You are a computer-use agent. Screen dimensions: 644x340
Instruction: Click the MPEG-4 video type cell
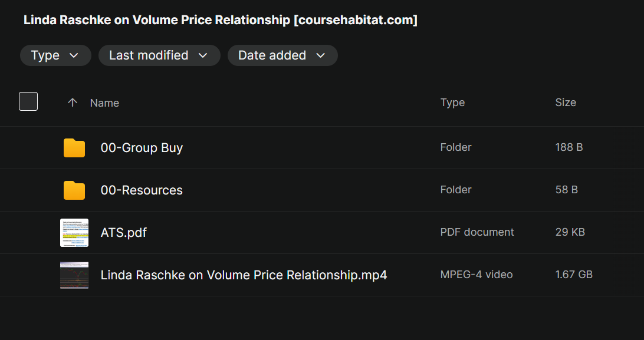coord(477,275)
